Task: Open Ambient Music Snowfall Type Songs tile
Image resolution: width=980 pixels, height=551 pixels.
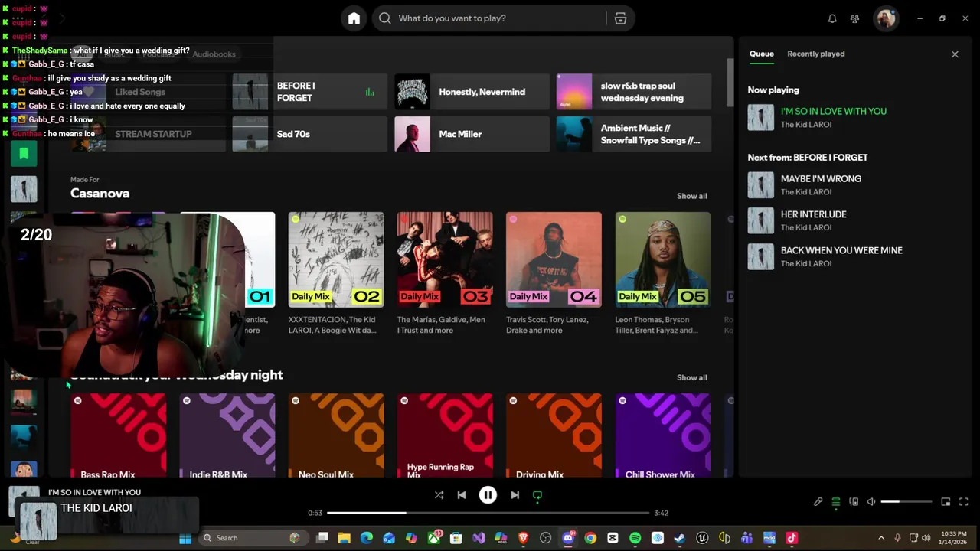Action: (x=634, y=134)
